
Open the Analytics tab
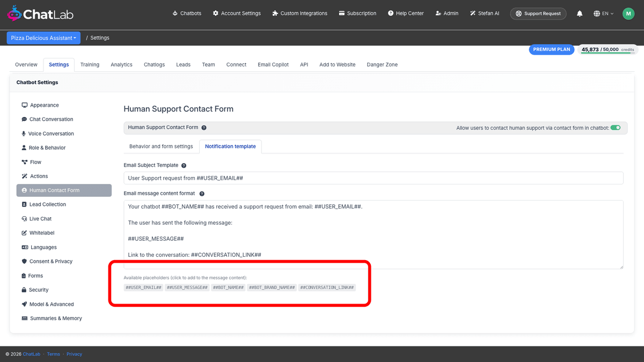121,64
